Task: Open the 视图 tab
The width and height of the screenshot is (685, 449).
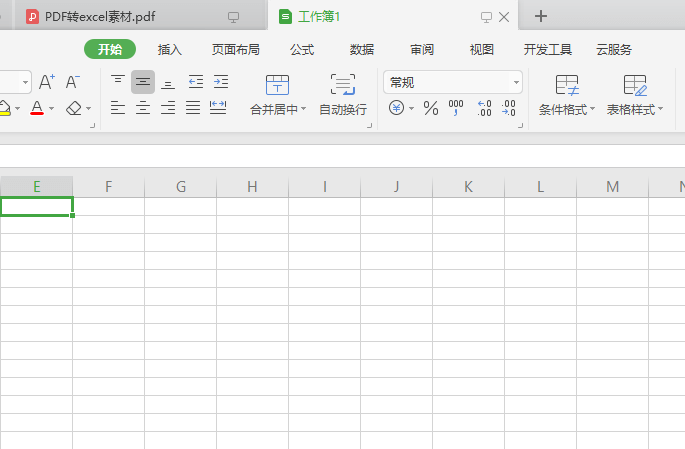Action: [x=482, y=49]
